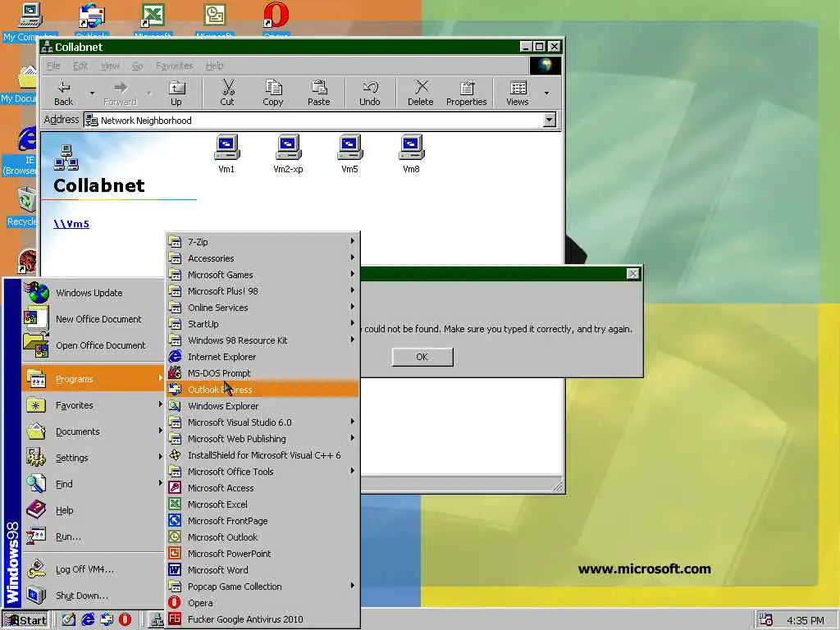Choose Log Off VM4...
Screen dimensions: 840x630
(94, 569)
